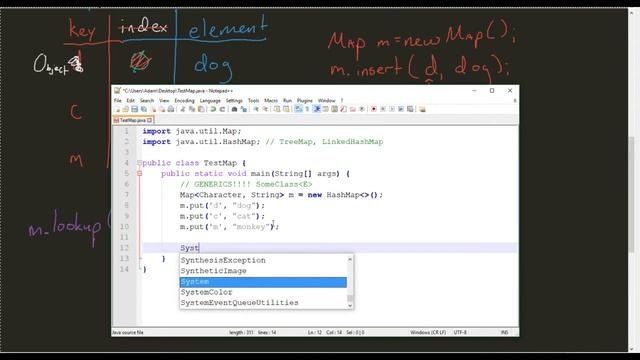Screen dimensions: 640x360
Task: Select the TestMap.java tab
Action: coord(133,120)
